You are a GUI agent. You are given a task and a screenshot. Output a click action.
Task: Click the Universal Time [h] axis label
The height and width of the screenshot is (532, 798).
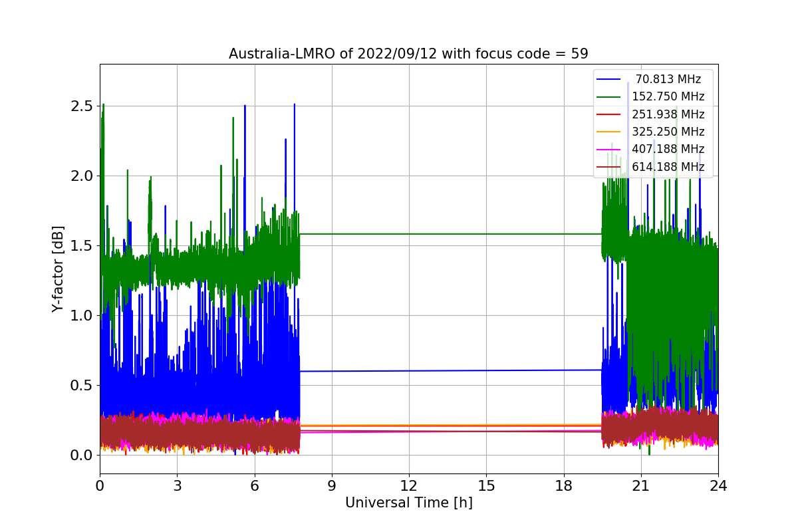pos(408,503)
